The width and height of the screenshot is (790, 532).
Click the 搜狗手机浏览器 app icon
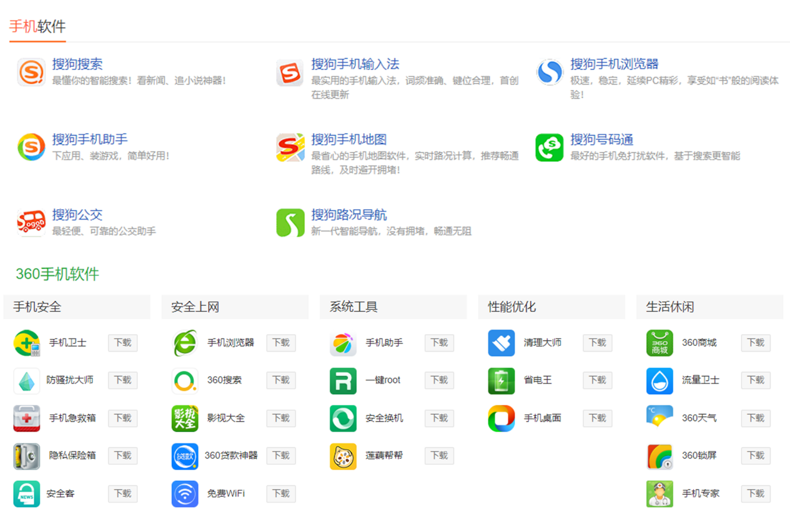tap(550, 72)
